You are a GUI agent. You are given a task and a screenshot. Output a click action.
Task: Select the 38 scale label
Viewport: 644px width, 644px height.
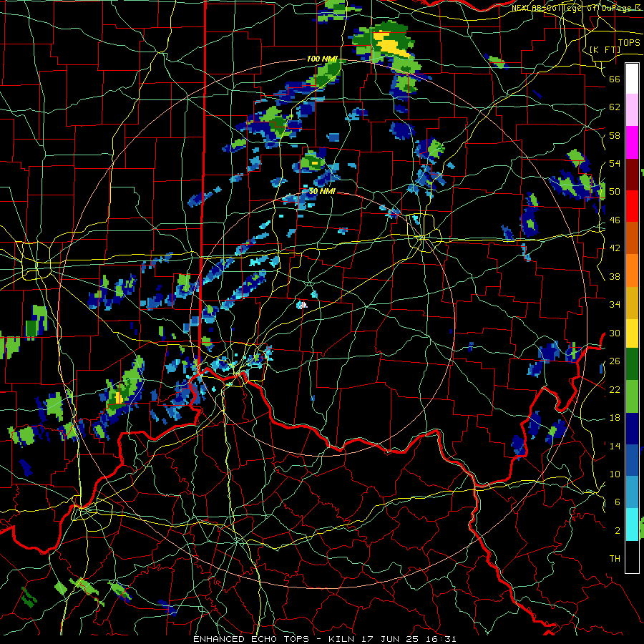(615, 276)
